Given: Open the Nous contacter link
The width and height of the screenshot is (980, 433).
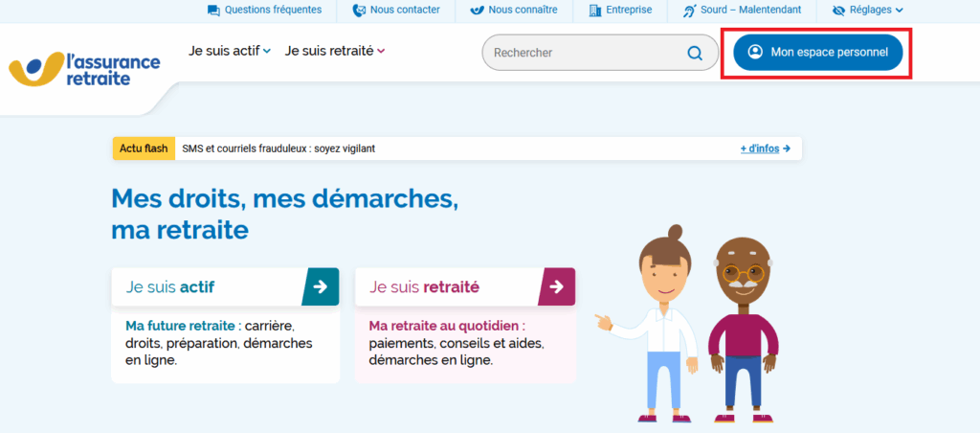Looking at the screenshot, I should click(x=405, y=11).
